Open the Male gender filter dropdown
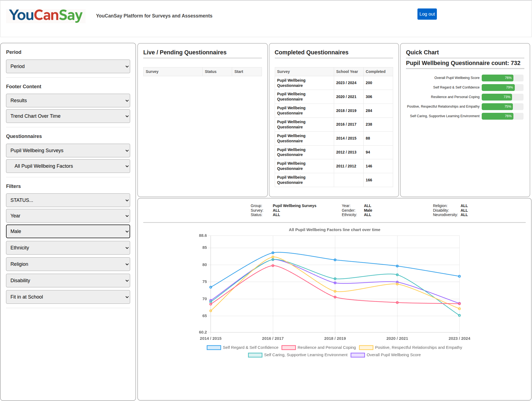This screenshot has height=401, width=532. pos(68,231)
